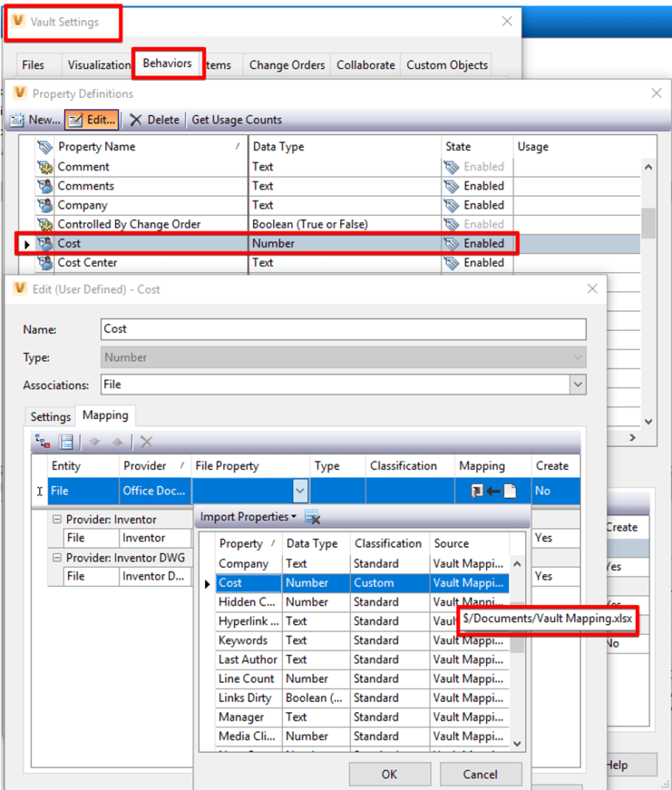Click the Comments property row icon

[x=45, y=186]
